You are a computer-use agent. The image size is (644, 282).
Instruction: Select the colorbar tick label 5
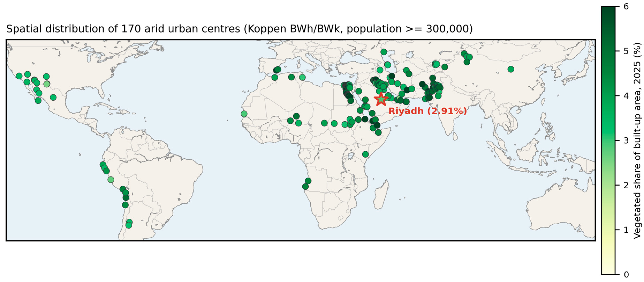pyautogui.click(x=626, y=51)
